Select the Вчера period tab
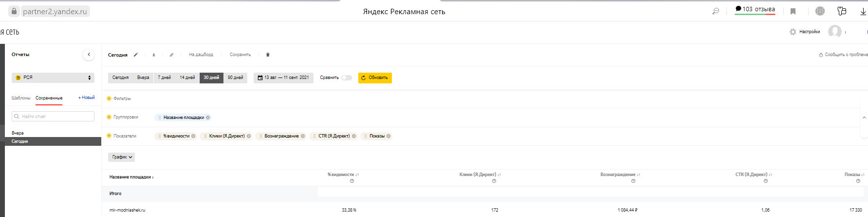This screenshot has height=217, width=868. (x=143, y=78)
